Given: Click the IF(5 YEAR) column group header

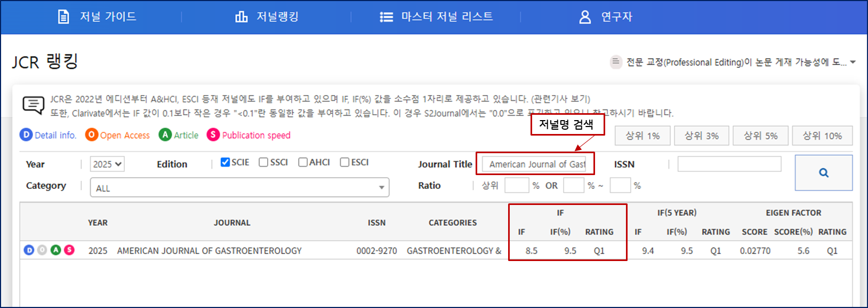Looking at the screenshot, I should point(677,212).
